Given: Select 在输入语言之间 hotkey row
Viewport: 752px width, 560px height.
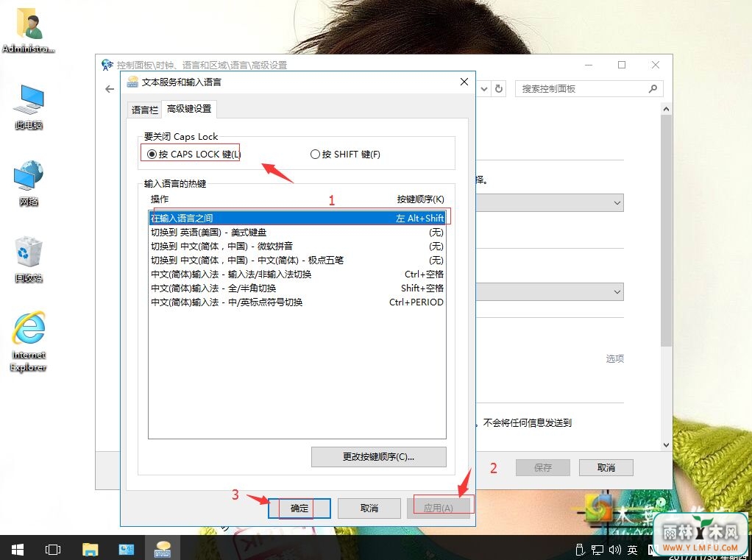Looking at the screenshot, I should coord(297,218).
